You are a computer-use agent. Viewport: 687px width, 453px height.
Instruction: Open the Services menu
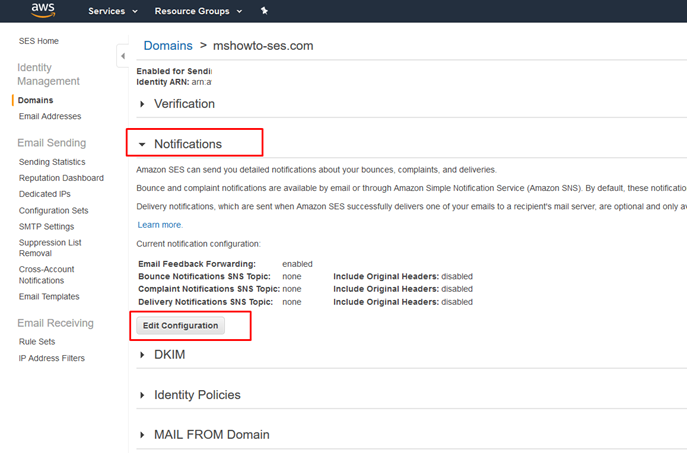113,11
